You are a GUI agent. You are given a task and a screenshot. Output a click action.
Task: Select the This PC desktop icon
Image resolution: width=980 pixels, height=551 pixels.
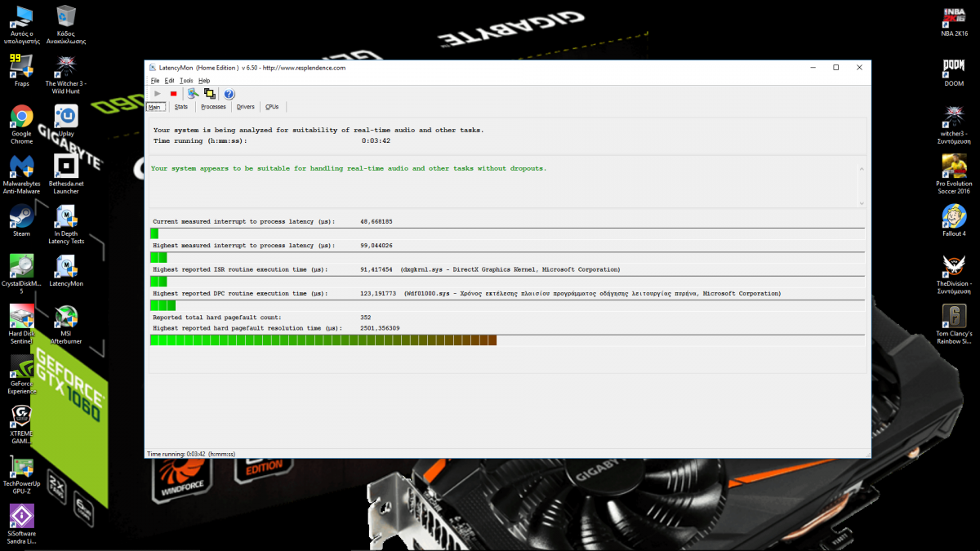pos(21,24)
